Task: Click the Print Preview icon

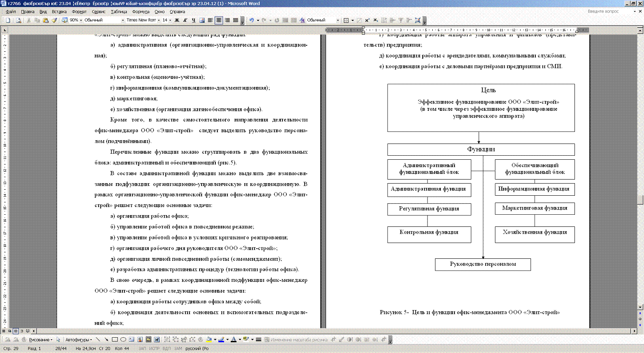Action: [x=19, y=20]
